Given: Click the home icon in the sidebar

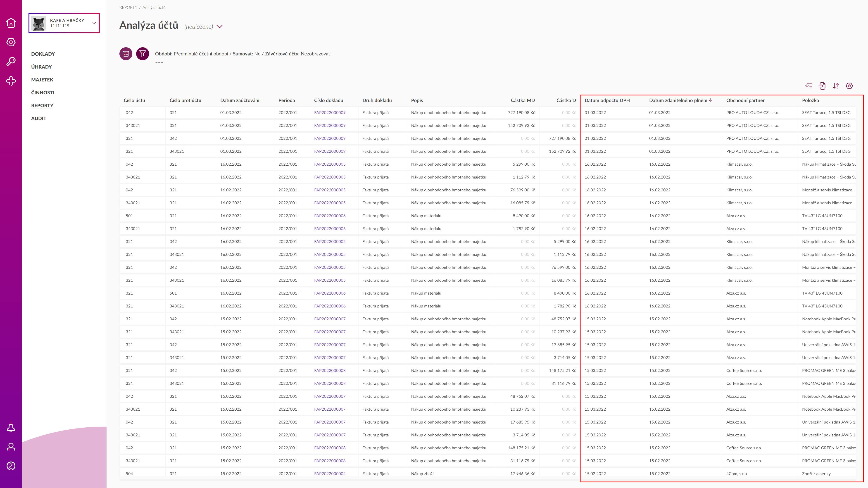Looking at the screenshot, I should coord(11,23).
